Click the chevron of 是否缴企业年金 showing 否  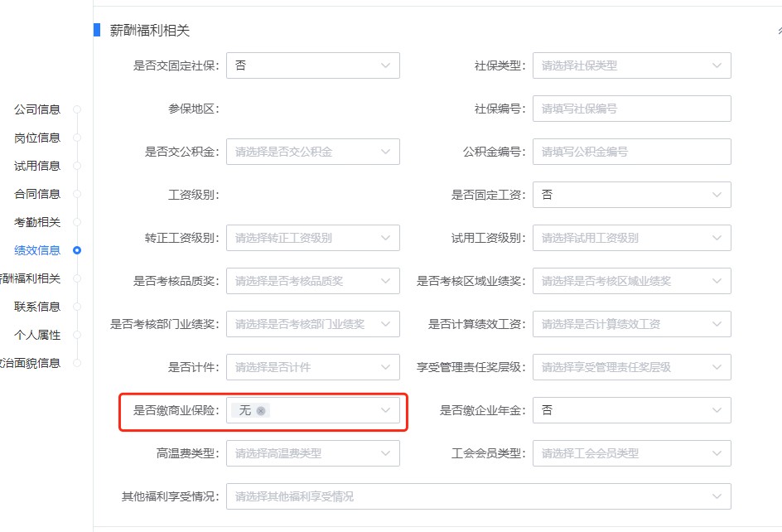tap(717, 409)
